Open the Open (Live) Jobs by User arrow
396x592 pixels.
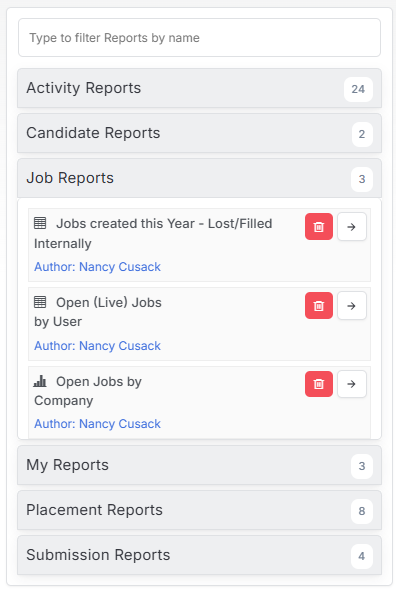[351, 305]
